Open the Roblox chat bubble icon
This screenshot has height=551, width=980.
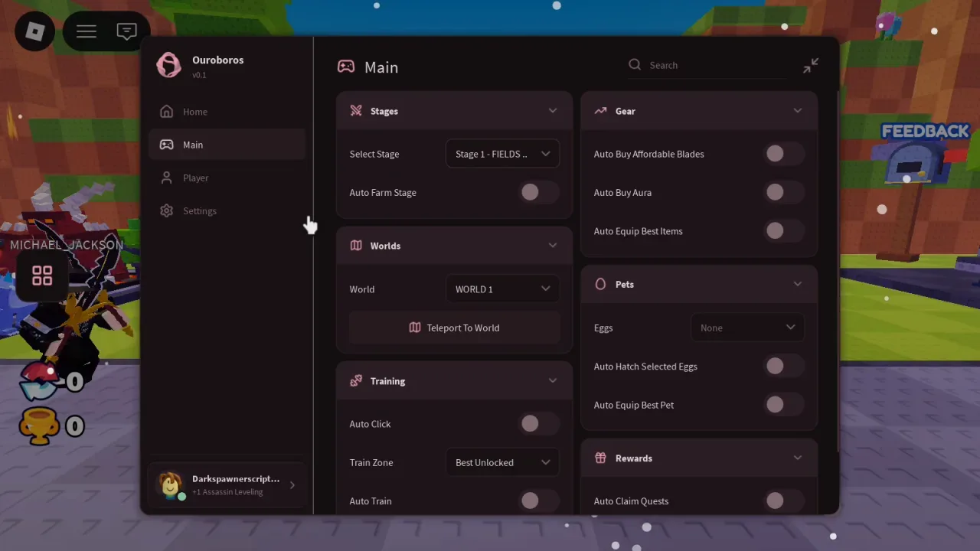coord(126,31)
